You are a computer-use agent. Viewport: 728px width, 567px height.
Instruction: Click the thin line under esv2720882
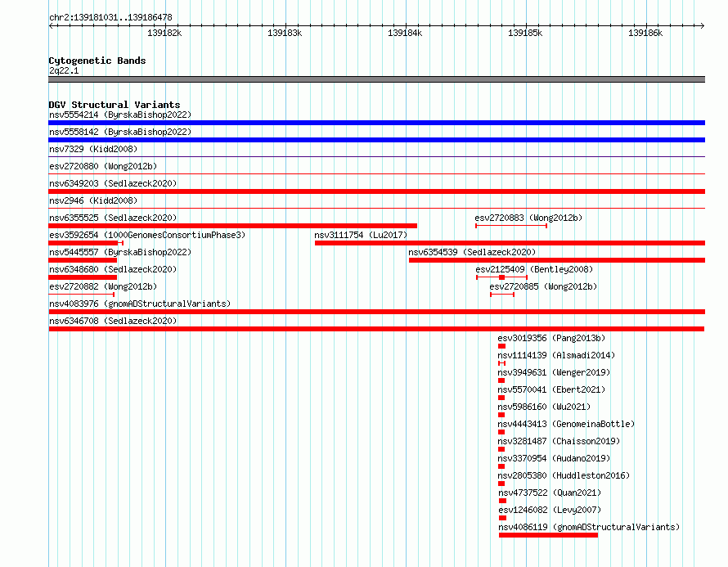pos(81,295)
